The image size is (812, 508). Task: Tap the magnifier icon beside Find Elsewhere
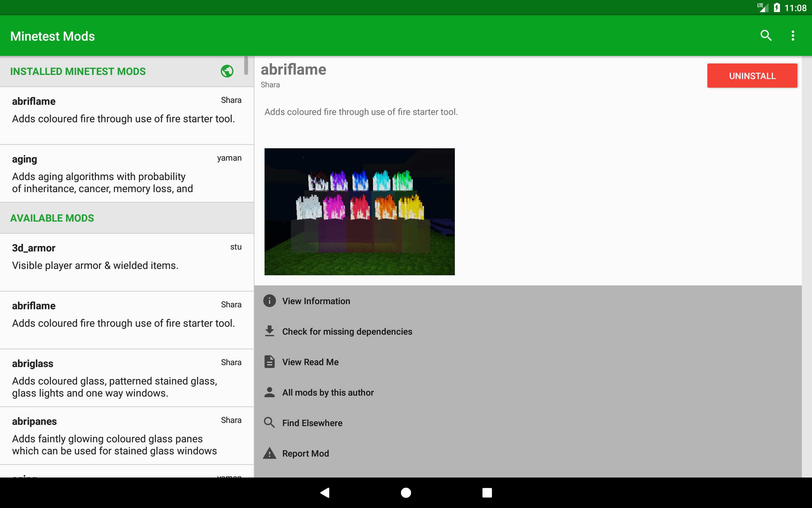pos(269,423)
